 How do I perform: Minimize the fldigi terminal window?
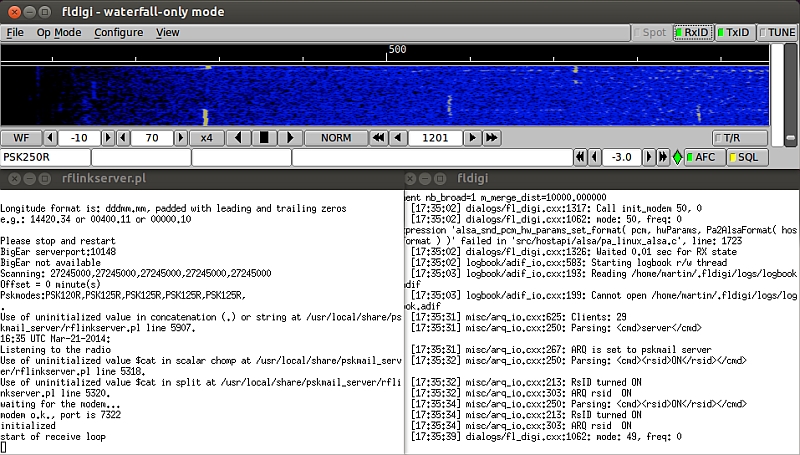(x=425, y=179)
